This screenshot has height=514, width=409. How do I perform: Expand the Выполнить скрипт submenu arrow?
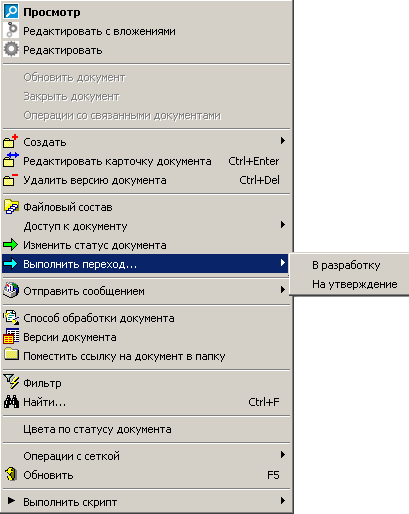(x=283, y=500)
